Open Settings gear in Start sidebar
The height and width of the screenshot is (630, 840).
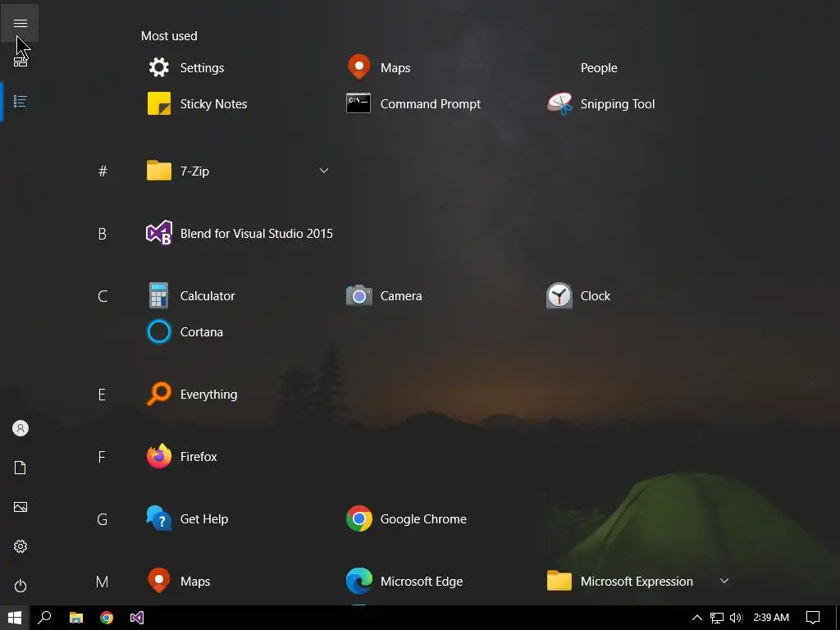[20, 546]
